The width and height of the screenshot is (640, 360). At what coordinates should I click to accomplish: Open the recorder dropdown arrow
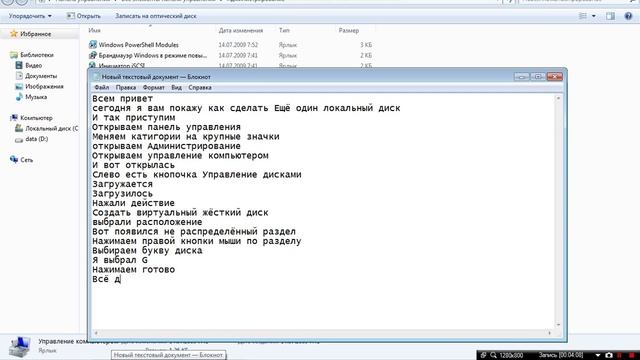(598, 355)
